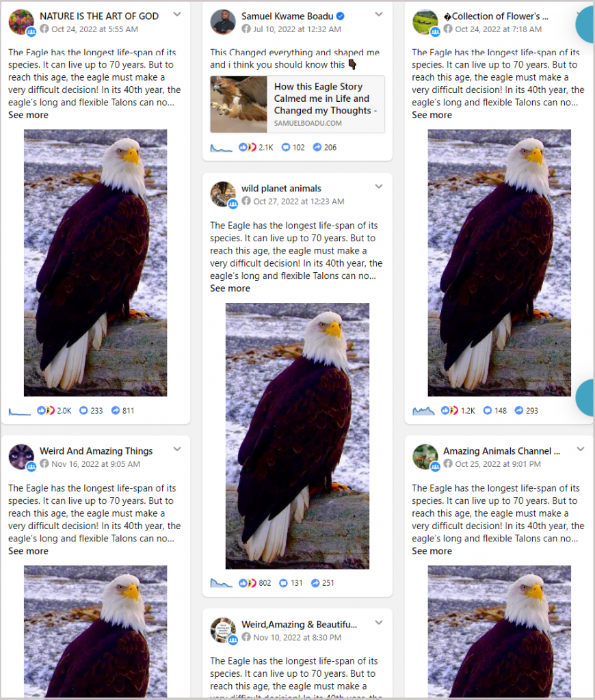This screenshot has height=700, width=595.
Task: Open Weird And Amazing Things avatar
Action: coord(21,457)
